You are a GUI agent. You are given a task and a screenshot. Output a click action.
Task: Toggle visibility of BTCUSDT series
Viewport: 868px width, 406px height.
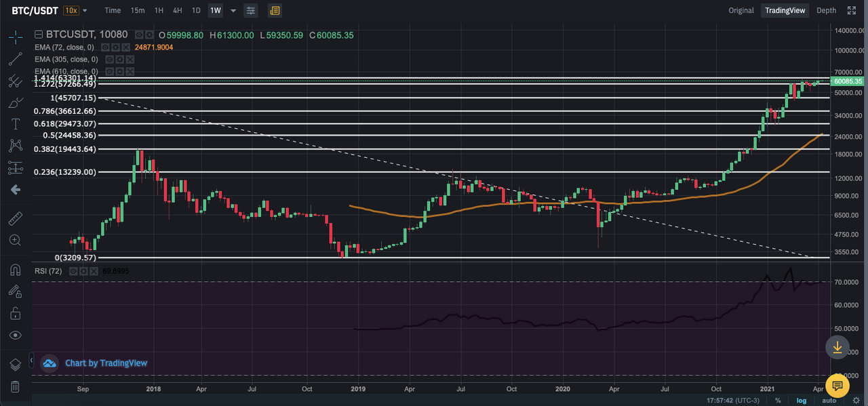click(x=139, y=35)
